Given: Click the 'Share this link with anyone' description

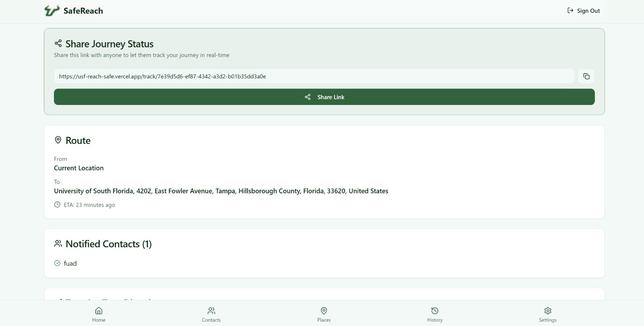Looking at the screenshot, I should 142,55.
